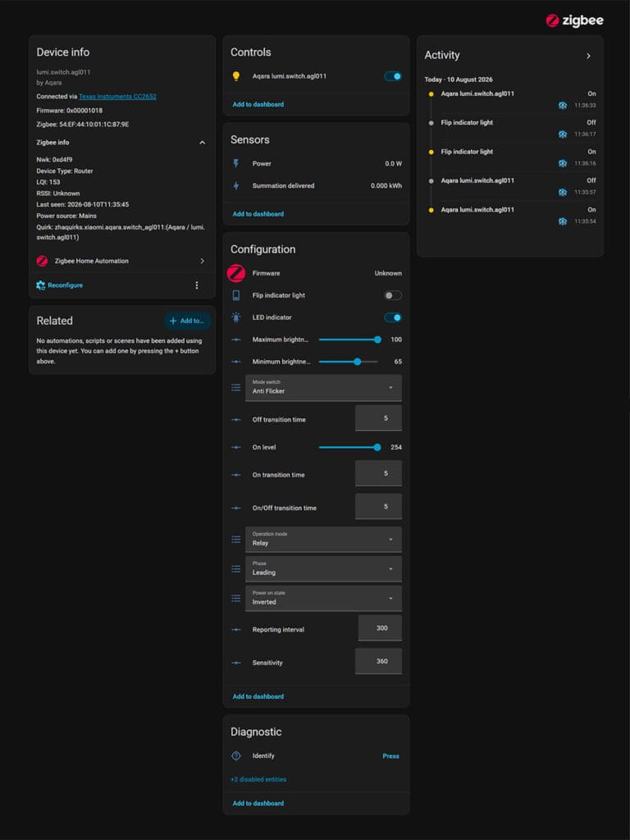
Task: Adjust the On level slider
Action: 349,447
